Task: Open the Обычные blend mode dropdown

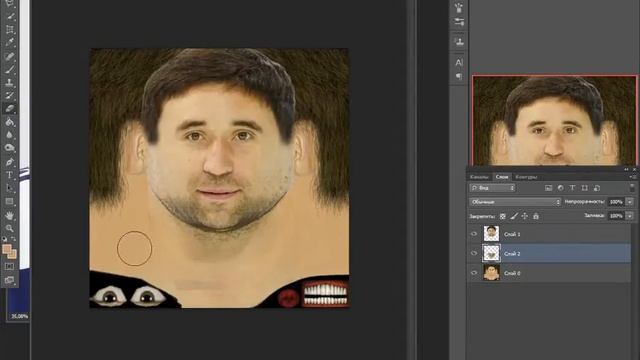Action: tap(515, 202)
